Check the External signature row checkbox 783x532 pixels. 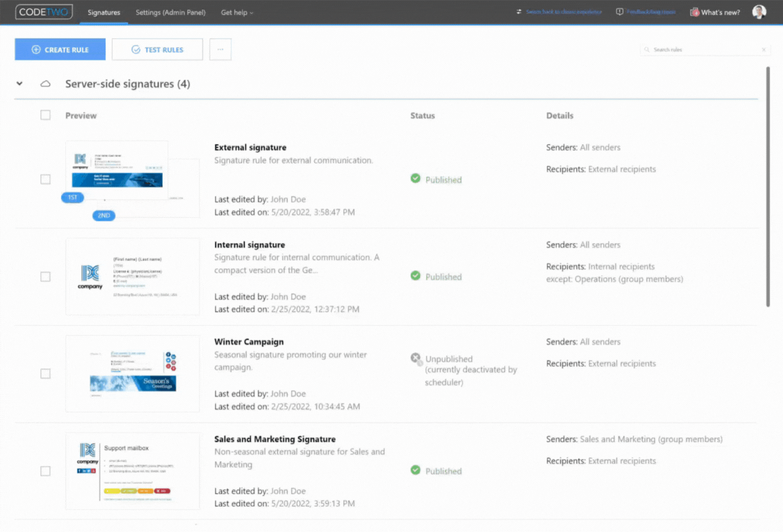(x=45, y=179)
